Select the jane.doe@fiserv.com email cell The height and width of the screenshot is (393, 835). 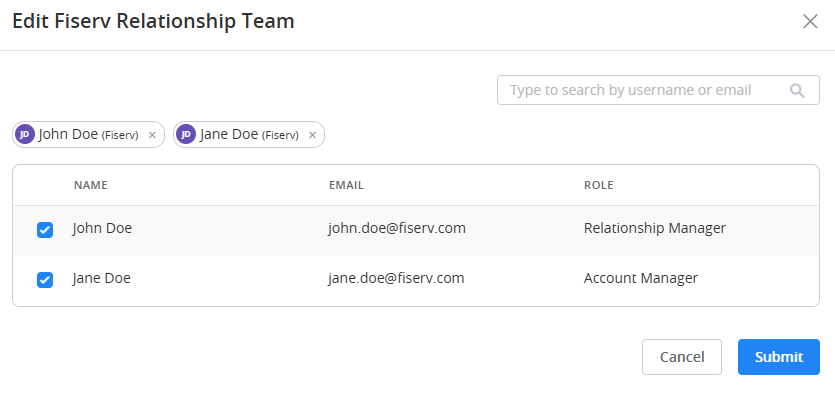click(x=396, y=278)
